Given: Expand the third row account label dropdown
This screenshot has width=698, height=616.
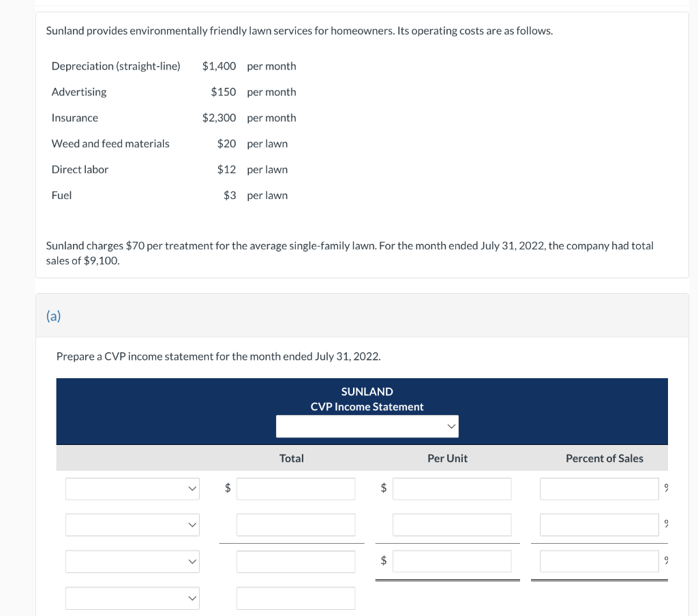Looking at the screenshot, I should pos(132,561).
